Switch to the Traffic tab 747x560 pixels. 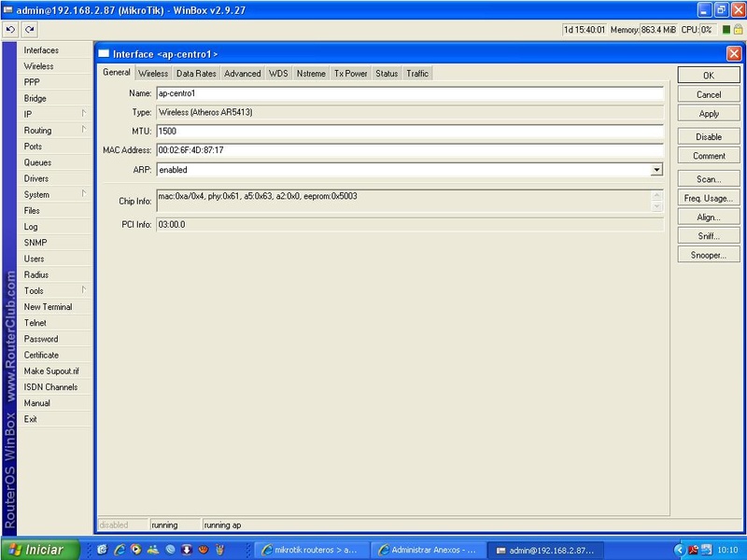pos(417,74)
